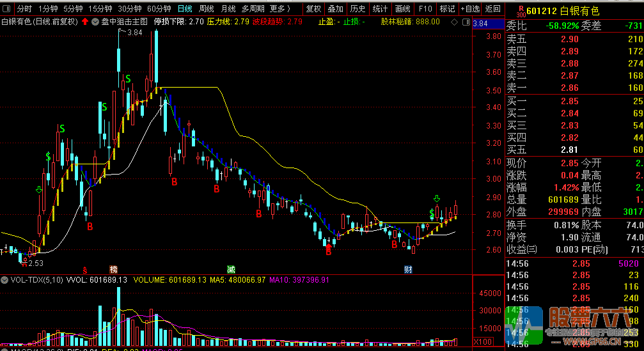Activate the 画线 drawing tools button
The image size is (644, 351).
click(402, 8)
